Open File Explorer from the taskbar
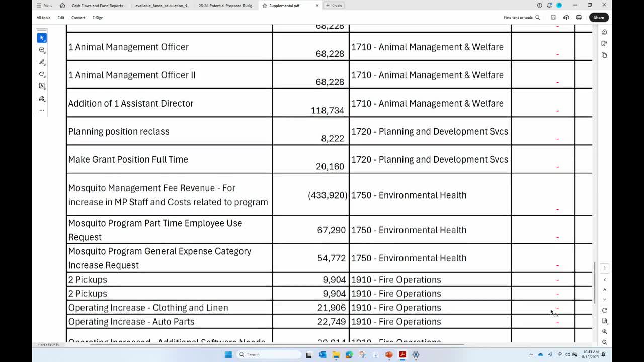This screenshot has height=362, width=644. 336,354
